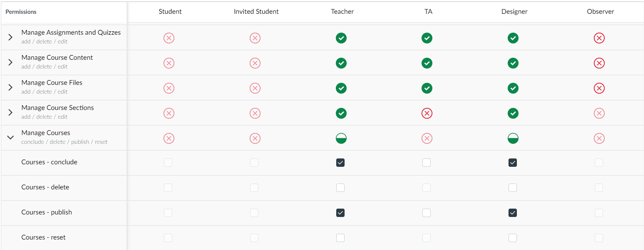
Task: Check TA's Courses - conclude checkbox
Action: click(427, 163)
